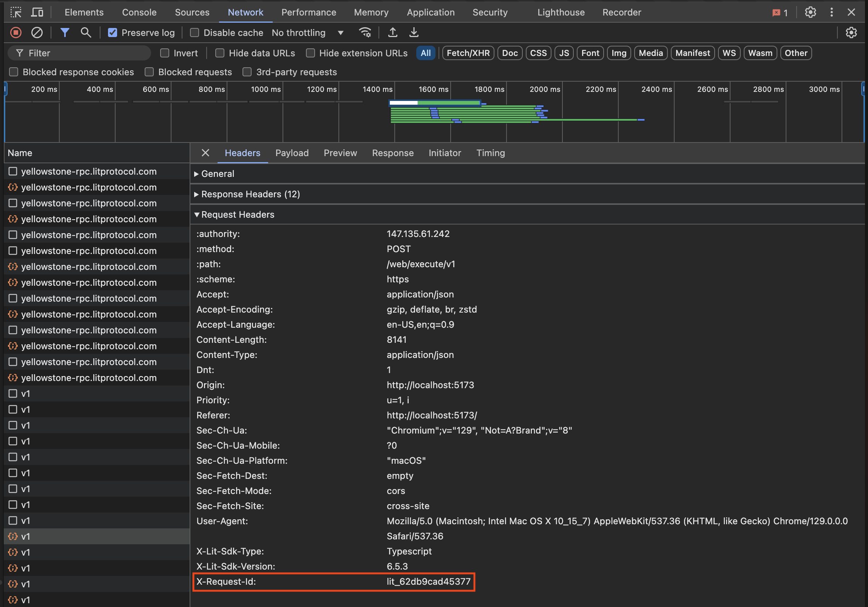Switch to the Timing tab
The height and width of the screenshot is (607, 868).
click(491, 153)
